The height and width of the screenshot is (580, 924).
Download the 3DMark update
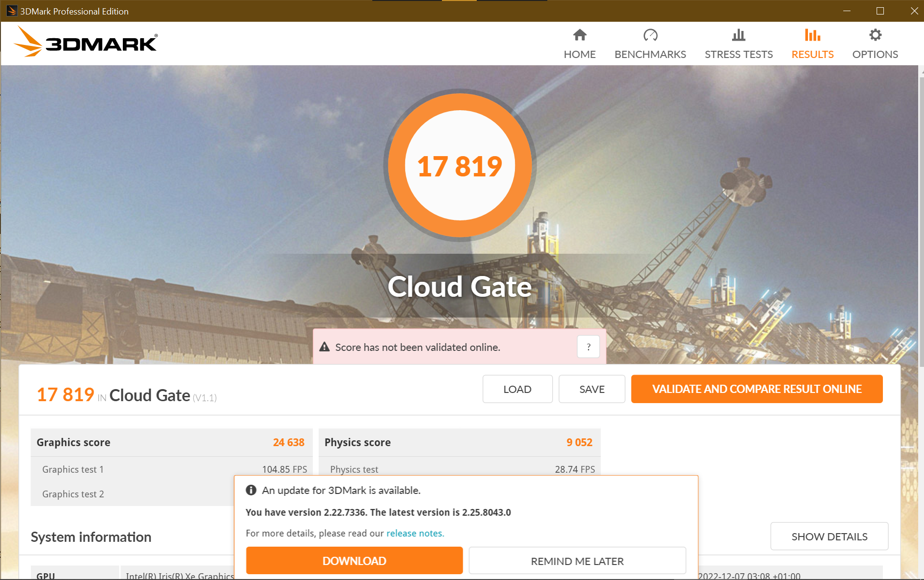(x=354, y=561)
